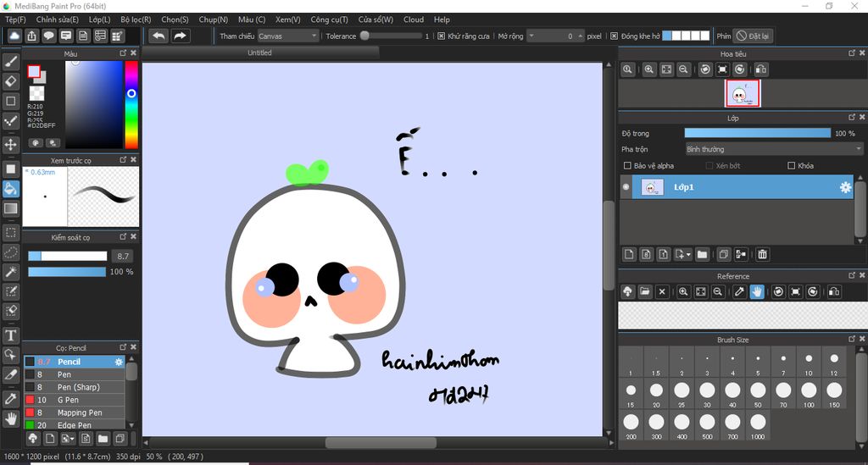The height and width of the screenshot is (465, 868).
Task: Open the Công cụ(T) menu
Action: click(x=329, y=19)
